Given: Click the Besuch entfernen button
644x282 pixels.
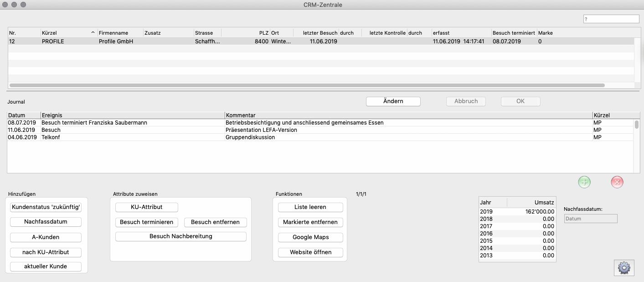Looking at the screenshot, I should coord(215,222).
